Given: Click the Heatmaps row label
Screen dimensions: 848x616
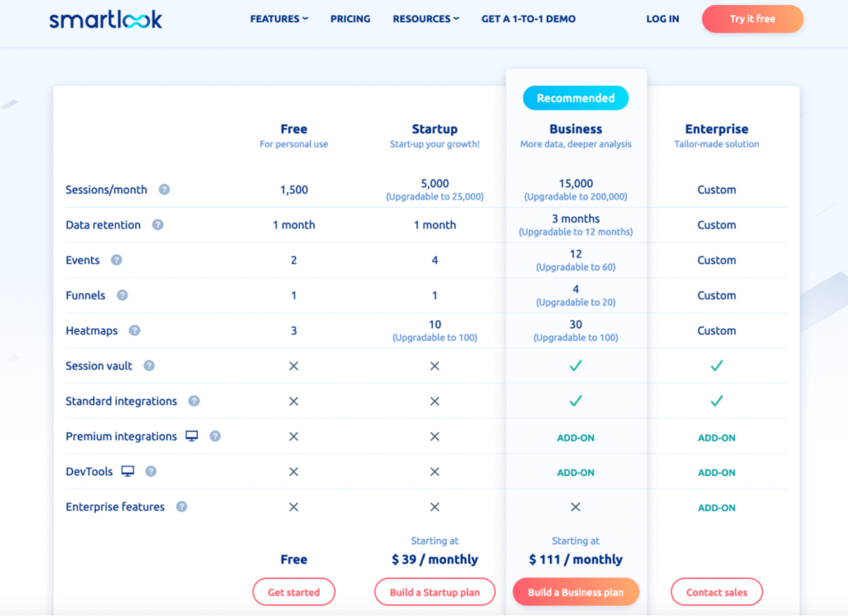Looking at the screenshot, I should 91,330.
